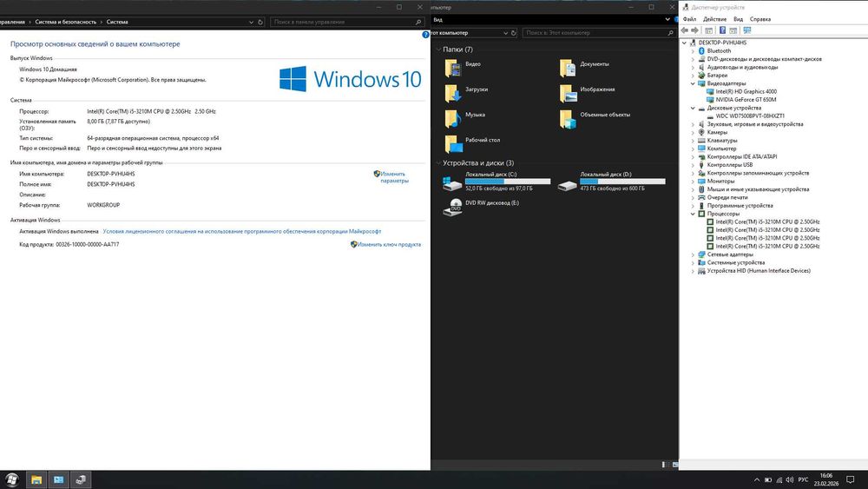Screen dimensions: 868x489
Task: Click the refresh icon in Explorer address bar
Action: point(513,33)
